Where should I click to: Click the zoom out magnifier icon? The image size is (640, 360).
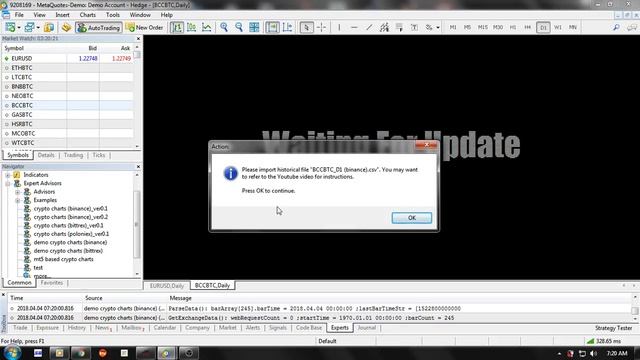239,27
